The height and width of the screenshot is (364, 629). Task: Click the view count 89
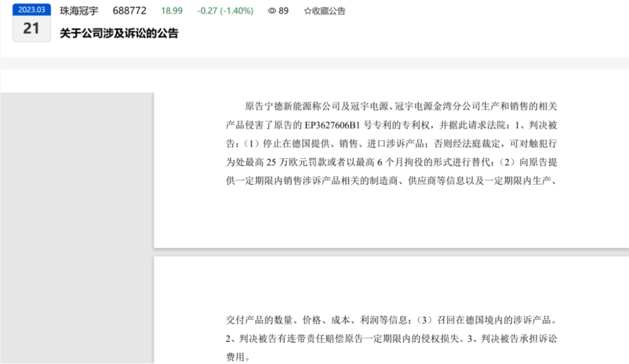click(284, 11)
